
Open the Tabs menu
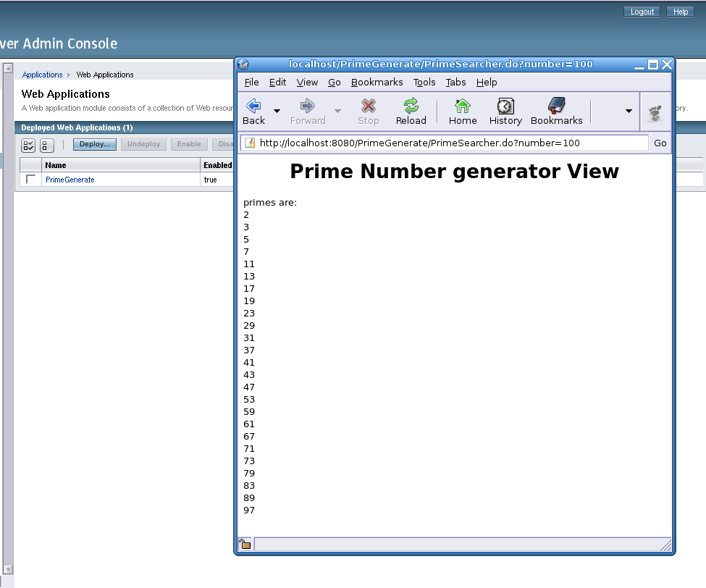455,83
